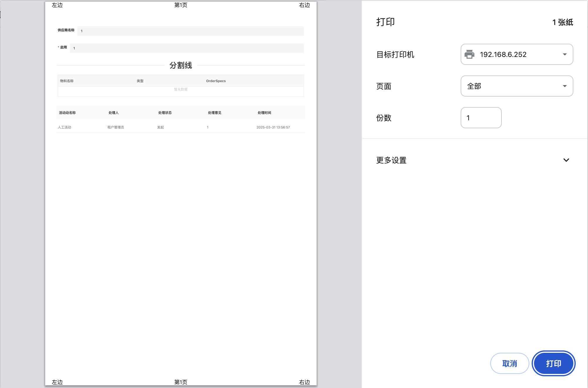This screenshot has width=588, height=388.
Task: Open the pages range dropdown
Action: [x=516, y=86]
